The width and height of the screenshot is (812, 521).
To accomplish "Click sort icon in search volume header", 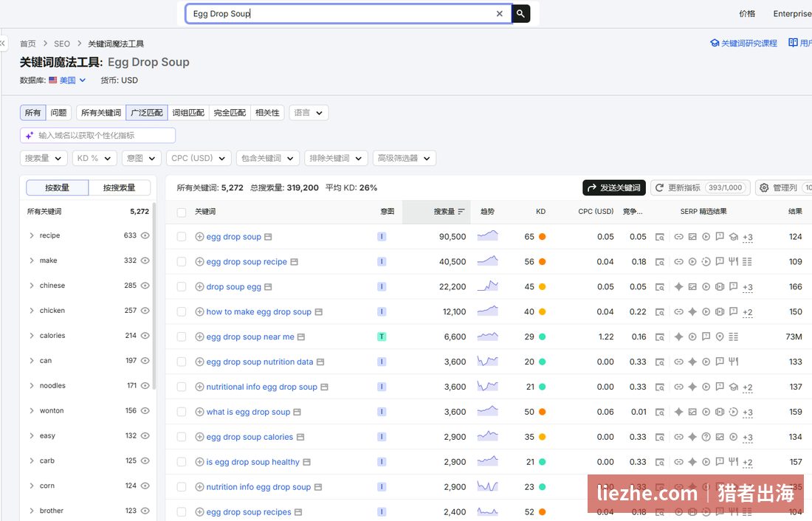I will tap(461, 211).
